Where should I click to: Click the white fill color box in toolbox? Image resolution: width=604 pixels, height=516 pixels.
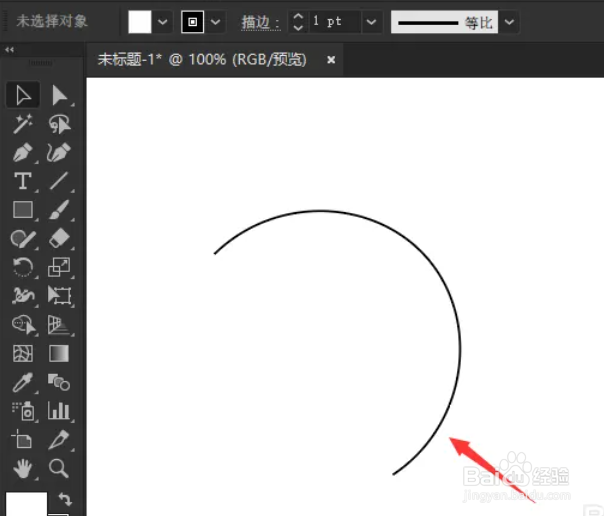point(26,504)
